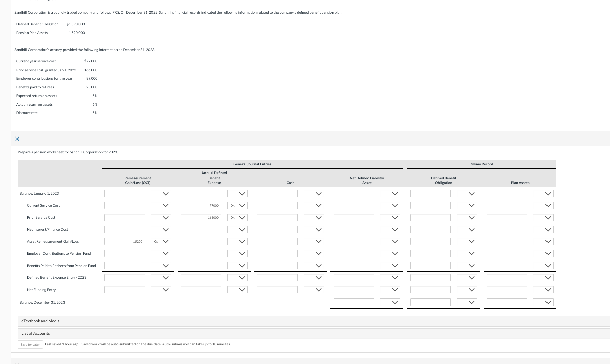Viewport: 610px width, 364px height.
Task: Click the 89,000 employer contributions value
Action: 92,78
